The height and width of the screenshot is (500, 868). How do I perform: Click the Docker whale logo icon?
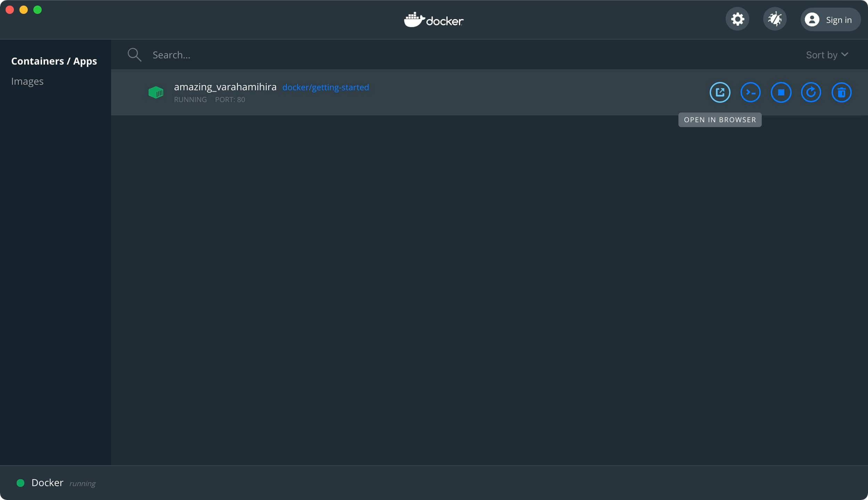413,20
